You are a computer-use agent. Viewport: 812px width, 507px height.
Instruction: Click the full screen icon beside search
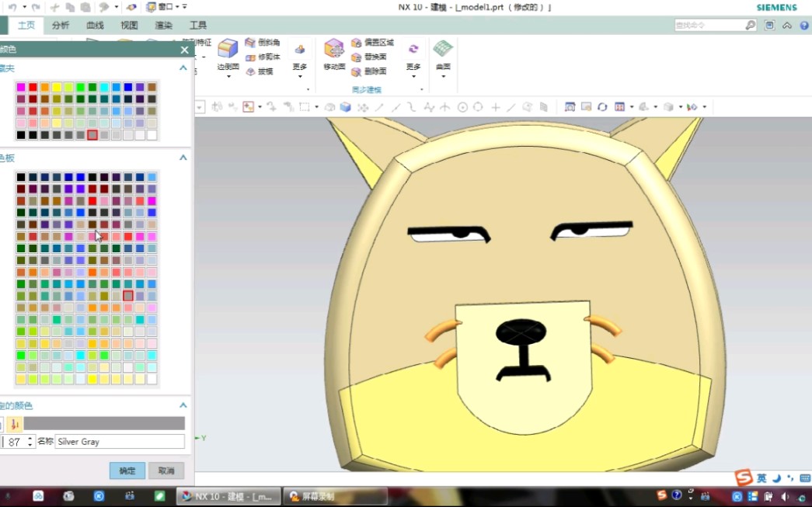click(769, 25)
